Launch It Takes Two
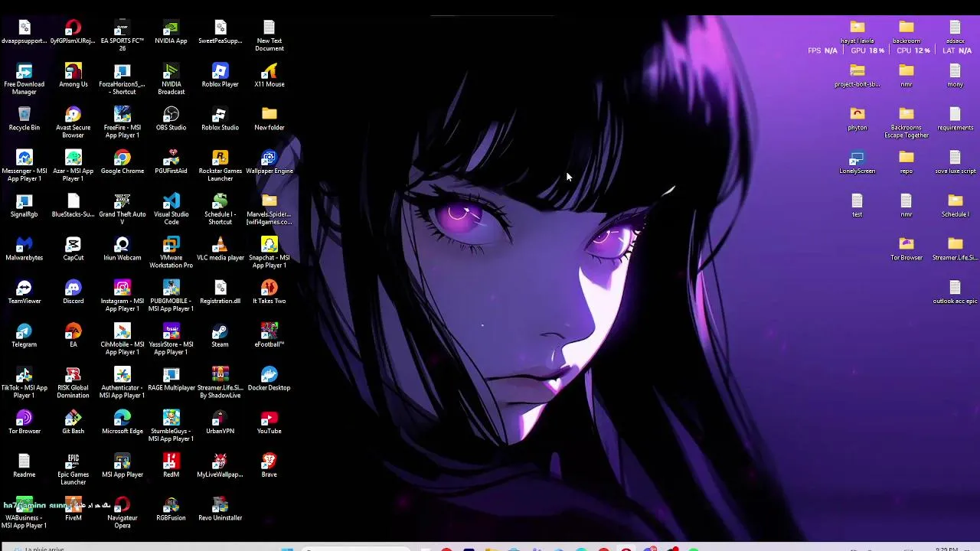The width and height of the screenshot is (980, 551). (269, 293)
